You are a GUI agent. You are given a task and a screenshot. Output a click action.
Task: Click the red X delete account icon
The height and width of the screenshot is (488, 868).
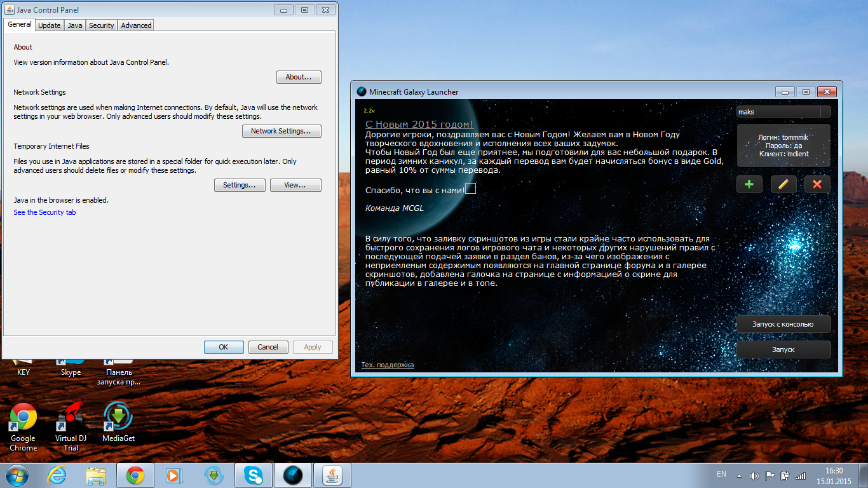[x=817, y=184]
